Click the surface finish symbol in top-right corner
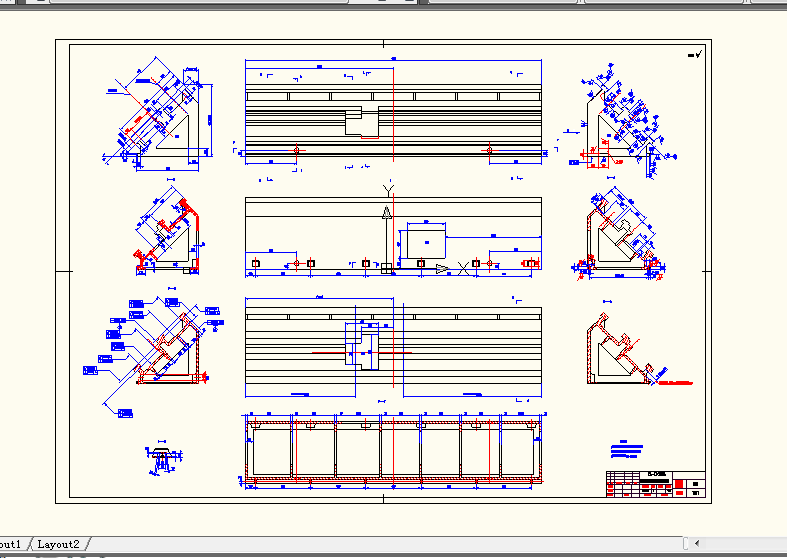Viewport: 787px width, 558px height. click(x=695, y=54)
